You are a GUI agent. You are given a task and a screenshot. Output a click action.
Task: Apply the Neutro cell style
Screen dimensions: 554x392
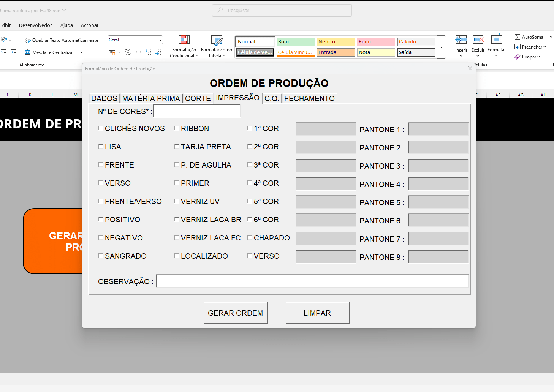click(336, 41)
